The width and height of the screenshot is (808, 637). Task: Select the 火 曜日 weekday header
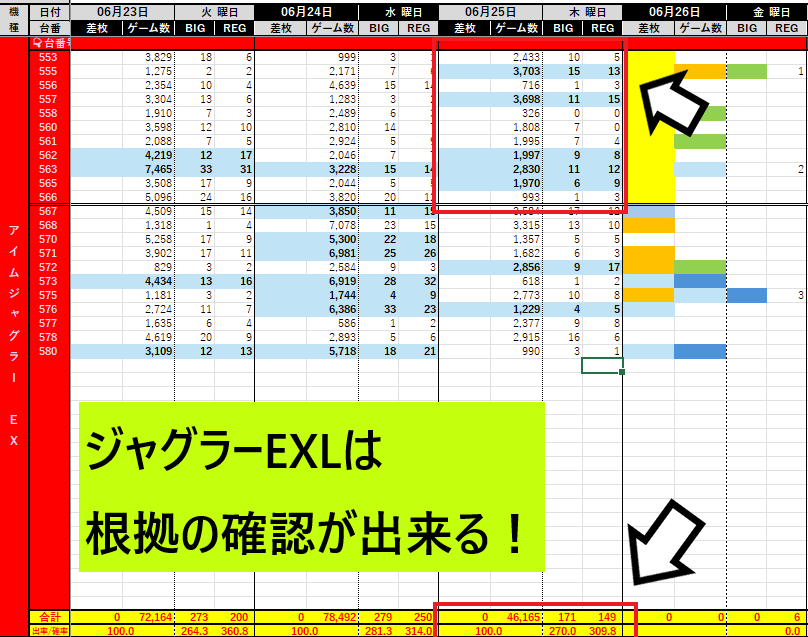point(215,12)
